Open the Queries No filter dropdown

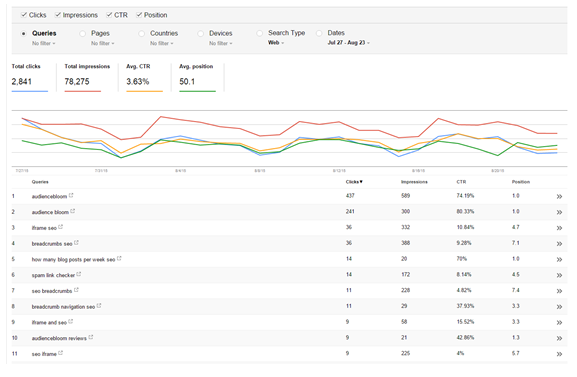[x=43, y=43]
